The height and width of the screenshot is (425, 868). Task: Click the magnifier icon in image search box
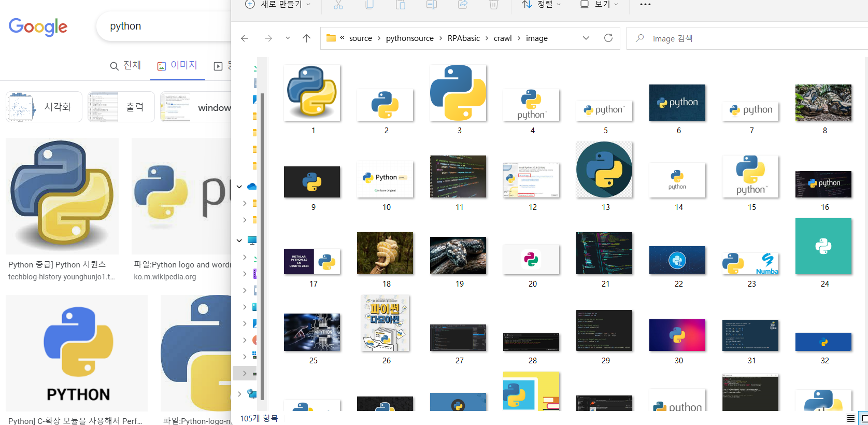click(641, 38)
